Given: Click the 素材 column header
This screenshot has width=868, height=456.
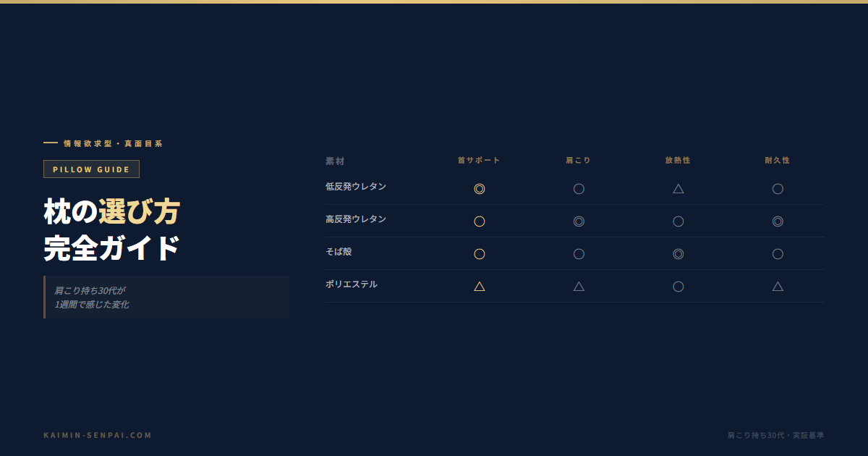Looking at the screenshot, I should point(335,161).
